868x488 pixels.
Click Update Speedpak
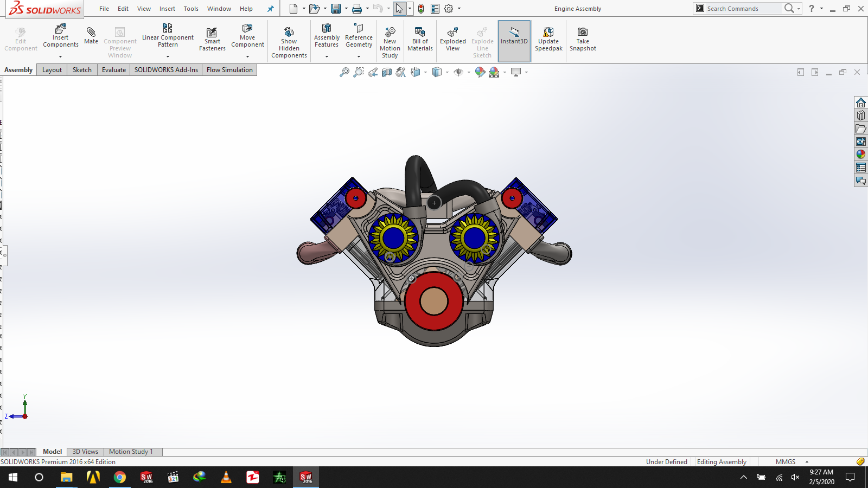click(x=548, y=39)
